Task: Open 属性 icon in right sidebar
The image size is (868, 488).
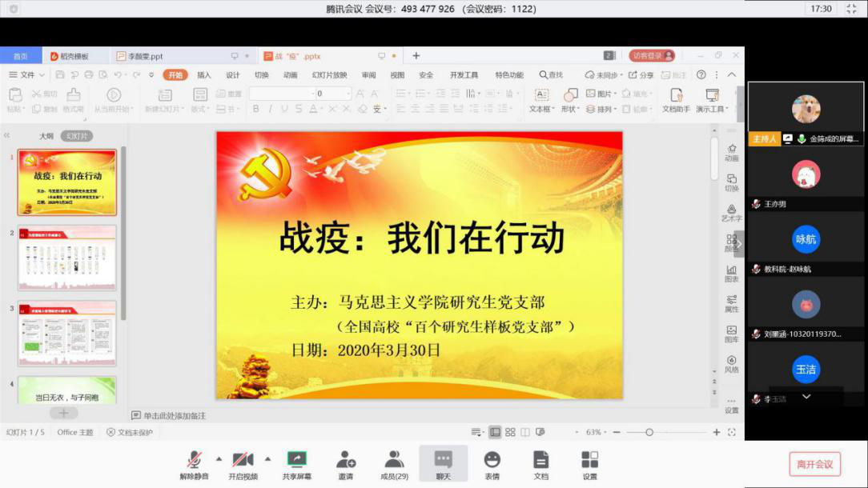Action: click(731, 303)
